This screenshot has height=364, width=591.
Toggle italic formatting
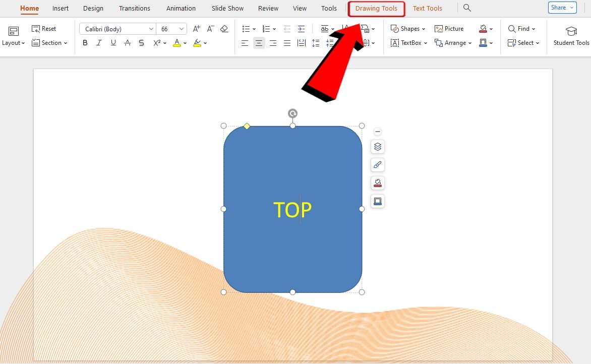coord(99,43)
